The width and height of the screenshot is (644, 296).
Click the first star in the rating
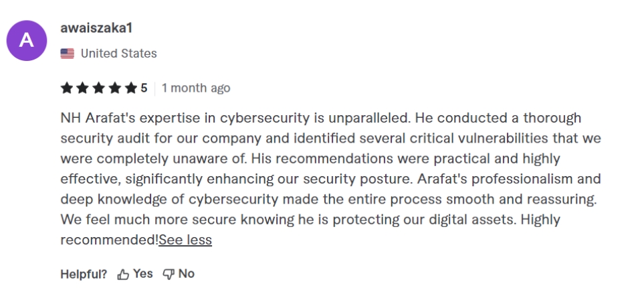[x=66, y=88]
